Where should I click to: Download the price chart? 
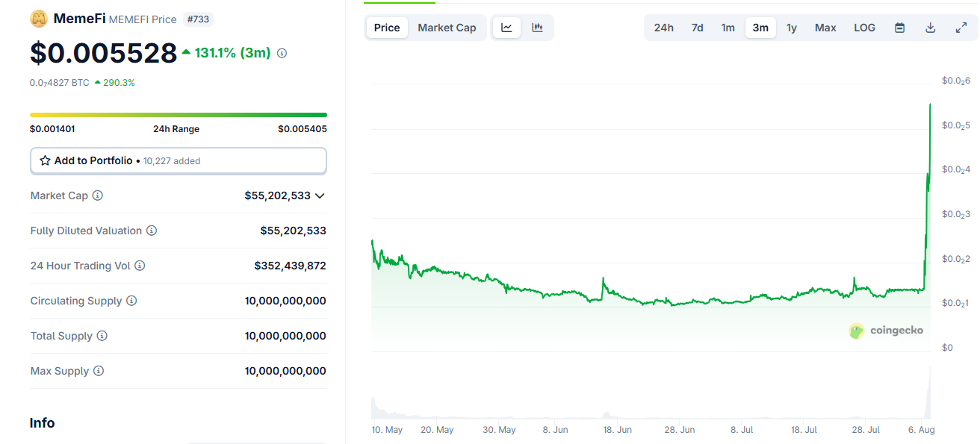tap(930, 27)
